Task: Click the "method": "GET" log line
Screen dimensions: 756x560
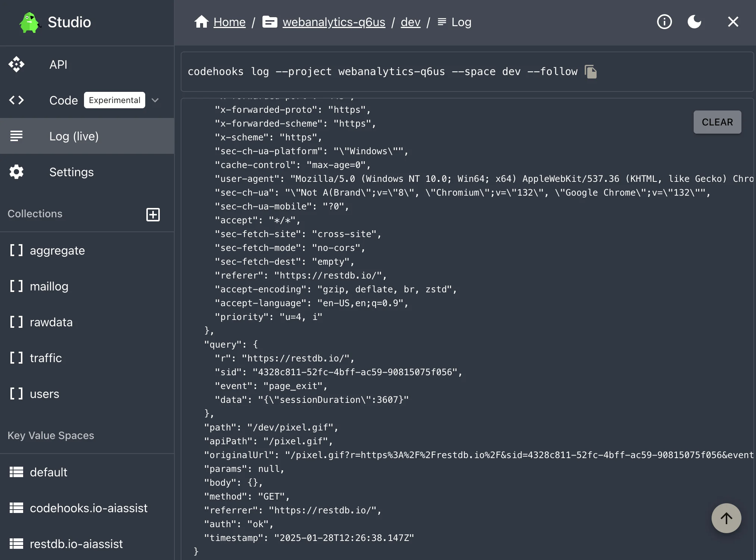Action: click(x=247, y=496)
